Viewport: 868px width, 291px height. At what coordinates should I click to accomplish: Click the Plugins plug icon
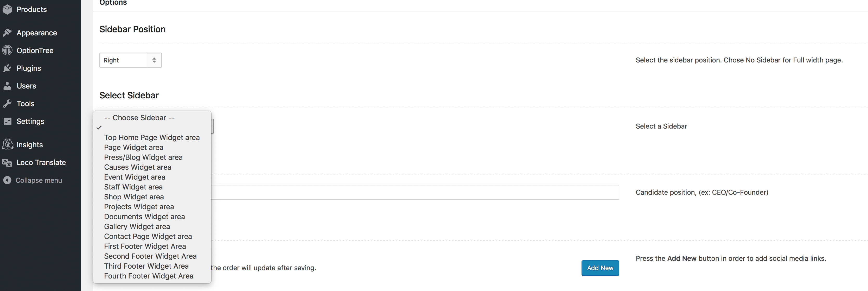7,68
